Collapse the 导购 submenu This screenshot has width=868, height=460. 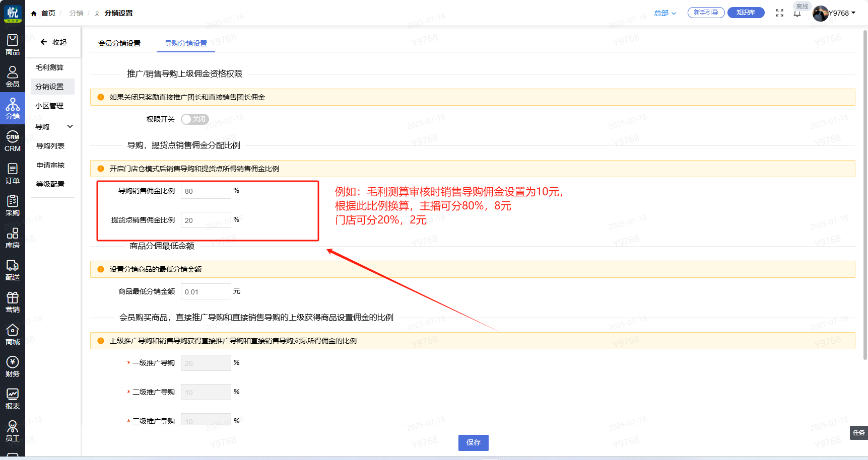(x=70, y=127)
